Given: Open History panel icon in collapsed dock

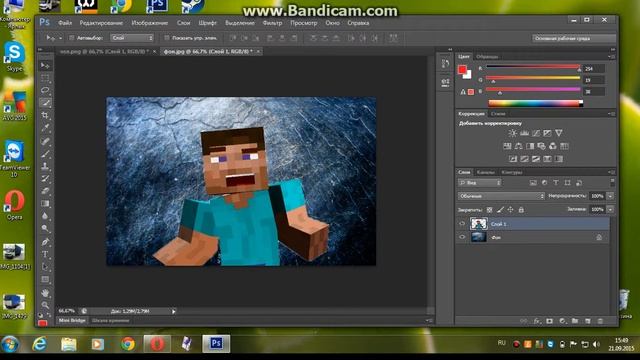Looking at the screenshot, I should click(445, 64).
